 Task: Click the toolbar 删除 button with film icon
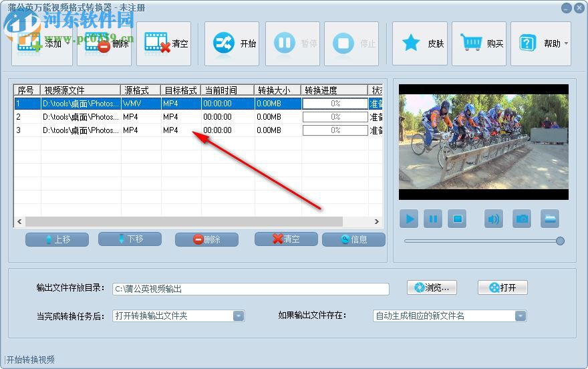[104, 44]
